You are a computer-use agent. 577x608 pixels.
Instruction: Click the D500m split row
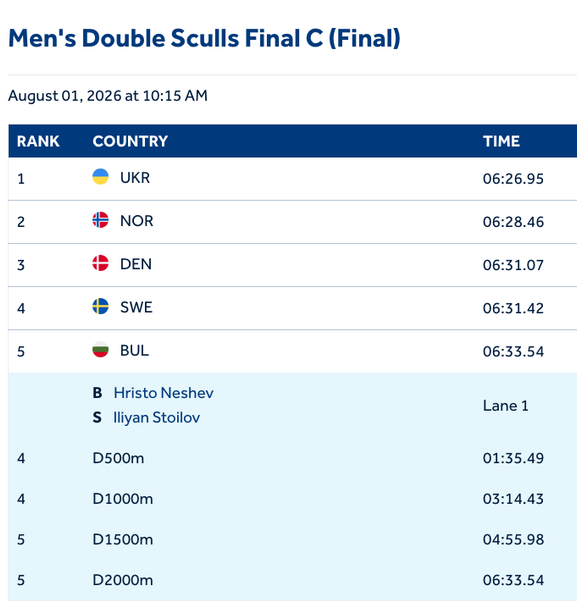click(293, 458)
